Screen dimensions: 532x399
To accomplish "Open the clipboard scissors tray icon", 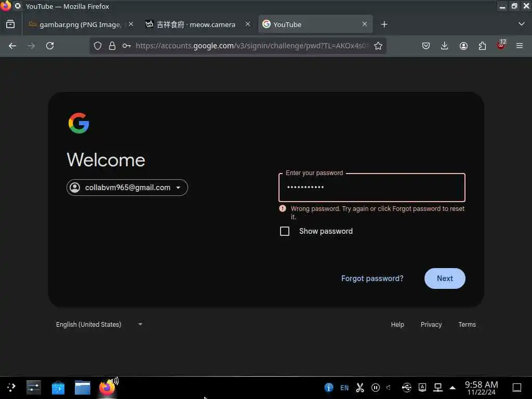I will pyautogui.click(x=360, y=388).
